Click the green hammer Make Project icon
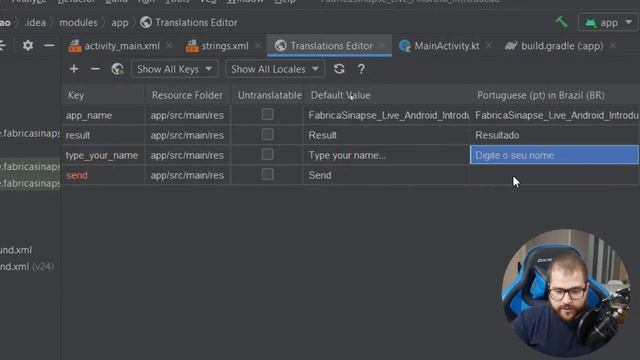This screenshot has width=640, height=360. pos(562,22)
